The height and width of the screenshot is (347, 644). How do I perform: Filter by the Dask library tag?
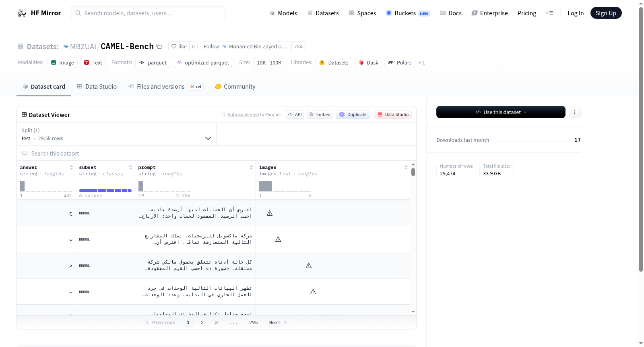coord(368,62)
